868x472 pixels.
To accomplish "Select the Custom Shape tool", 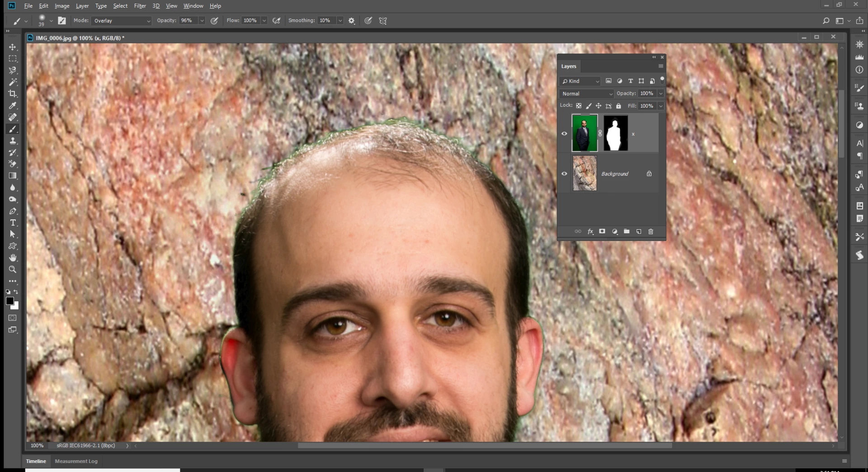I will tap(13, 246).
